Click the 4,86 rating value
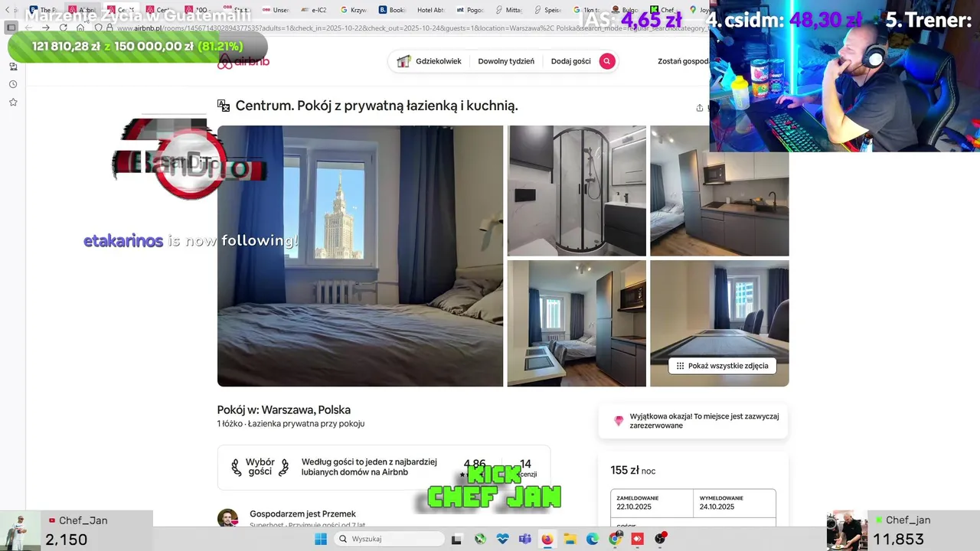 click(475, 464)
